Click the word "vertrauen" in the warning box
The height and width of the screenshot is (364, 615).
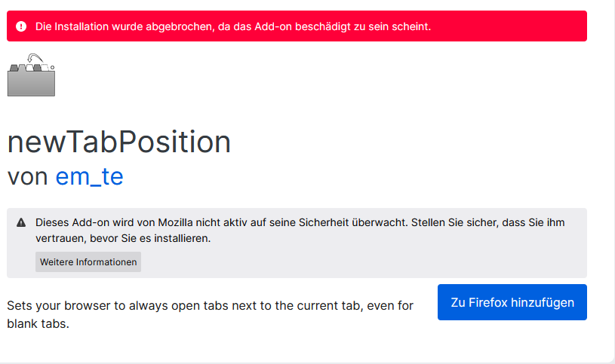click(60, 238)
